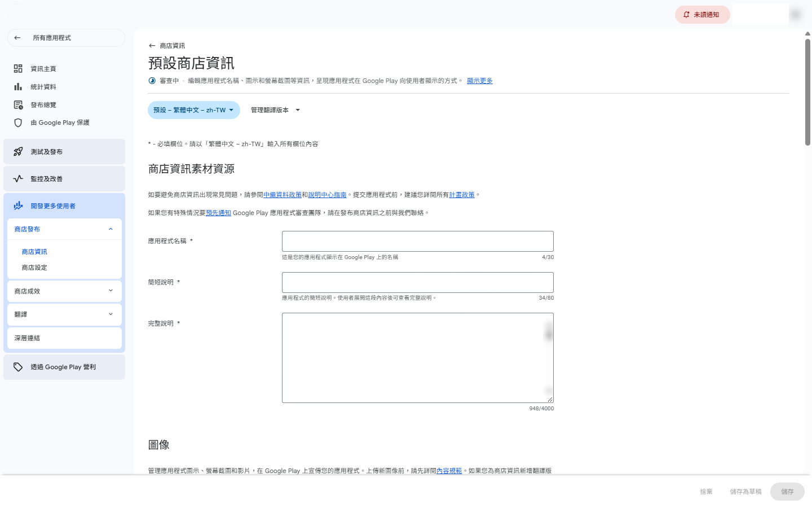Open the 管理翻譯版本 dropdown

point(276,110)
